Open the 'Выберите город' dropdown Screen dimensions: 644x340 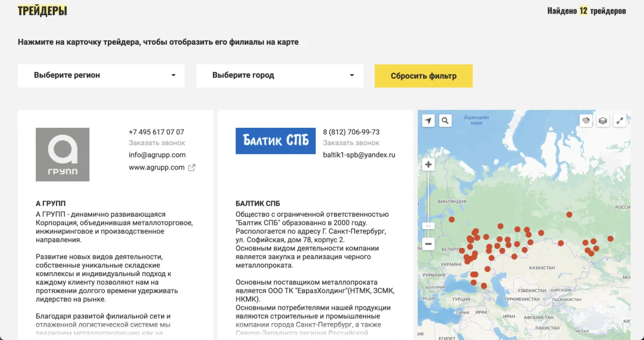tap(279, 75)
